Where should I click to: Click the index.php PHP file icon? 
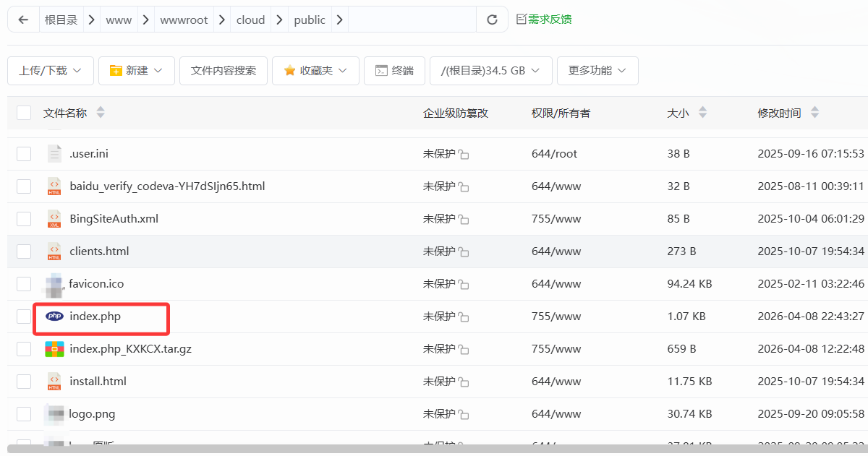(x=54, y=317)
